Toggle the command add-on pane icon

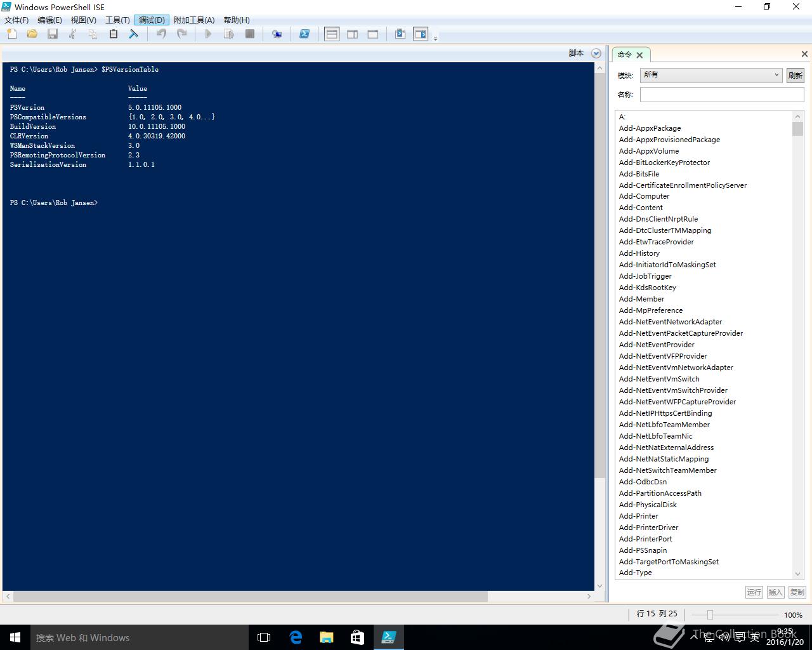[421, 34]
